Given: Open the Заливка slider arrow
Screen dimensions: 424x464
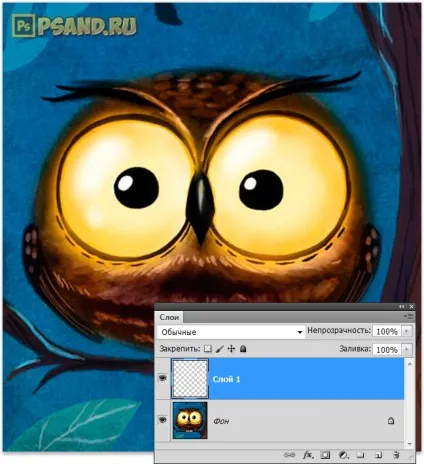Looking at the screenshot, I should tap(407, 349).
